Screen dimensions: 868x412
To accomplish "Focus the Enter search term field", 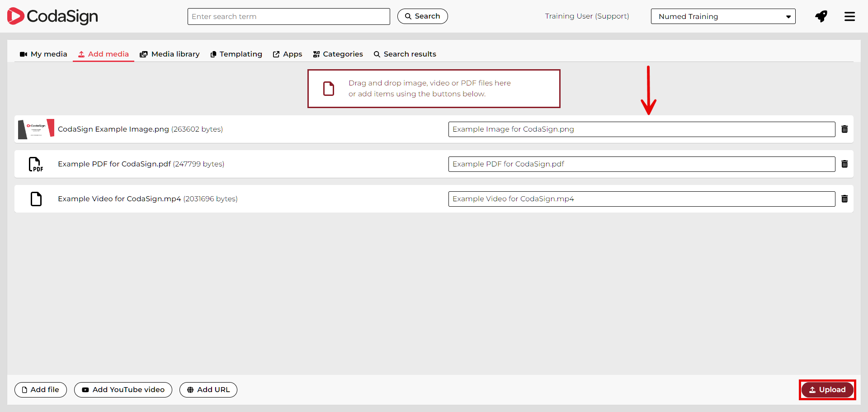I will (x=288, y=17).
